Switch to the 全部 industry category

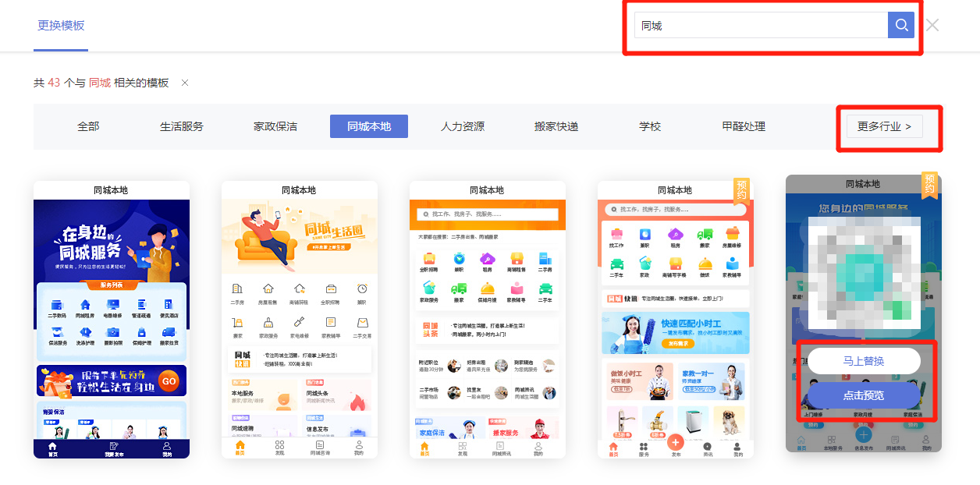[88, 126]
